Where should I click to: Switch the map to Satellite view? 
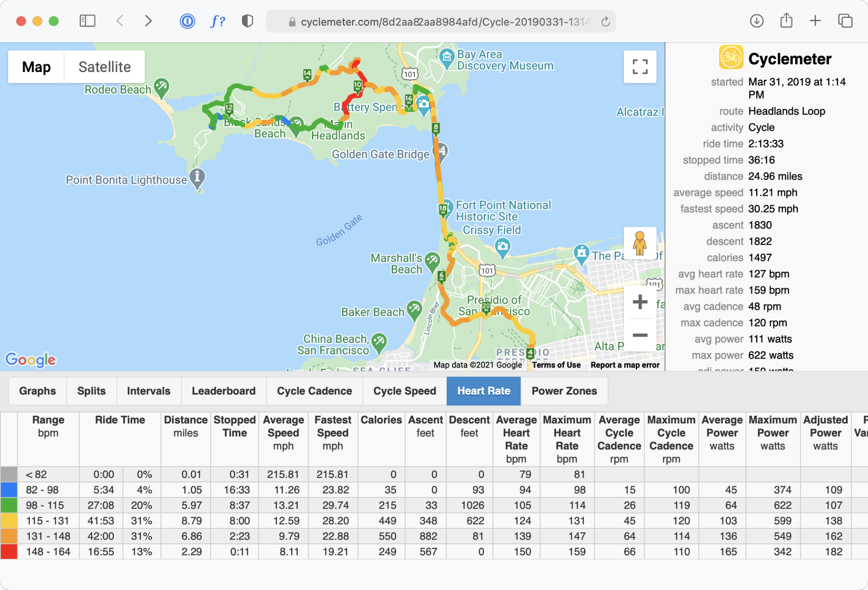click(104, 67)
